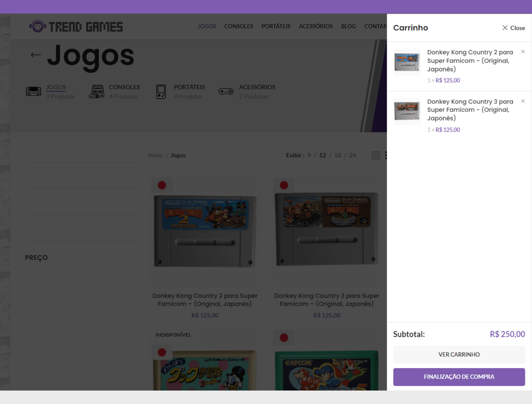The height and width of the screenshot is (404, 532).
Task: Click the VER CARRINHO button
Action: click(459, 354)
